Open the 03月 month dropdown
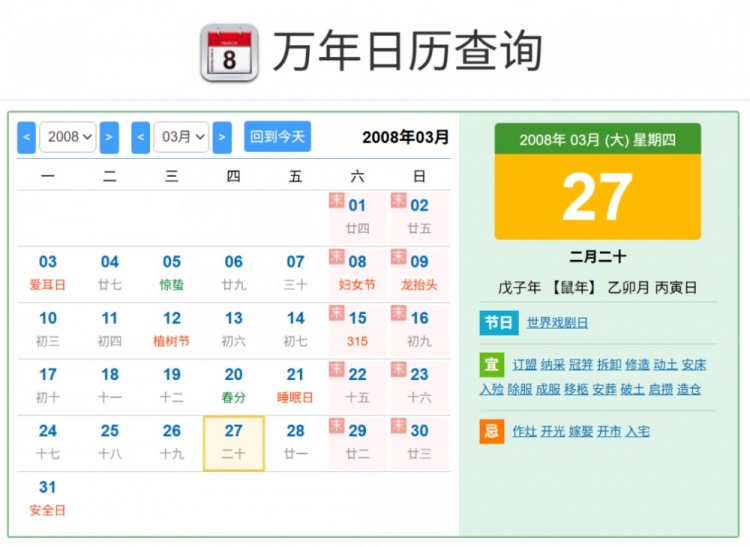The width and height of the screenshot is (750, 547). 181,137
